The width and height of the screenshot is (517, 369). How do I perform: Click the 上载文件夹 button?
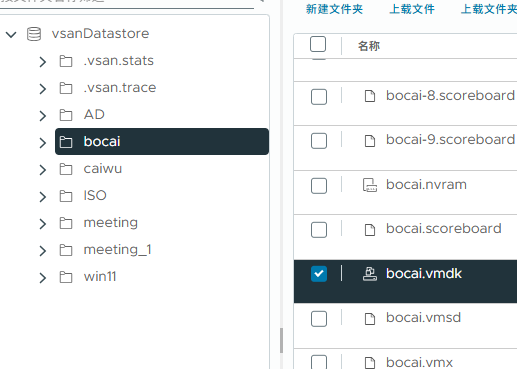click(x=489, y=9)
